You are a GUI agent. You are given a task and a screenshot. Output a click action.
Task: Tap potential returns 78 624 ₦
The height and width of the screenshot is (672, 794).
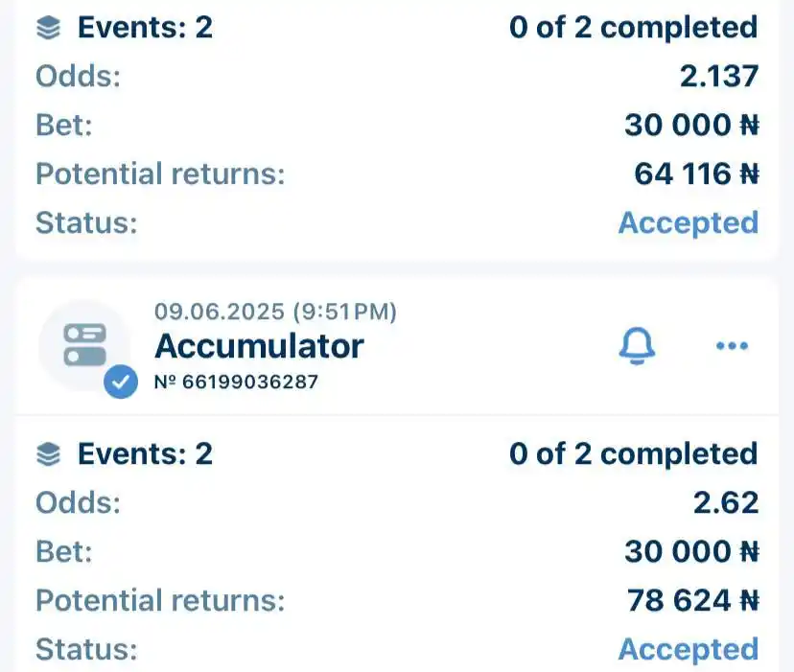point(693,601)
